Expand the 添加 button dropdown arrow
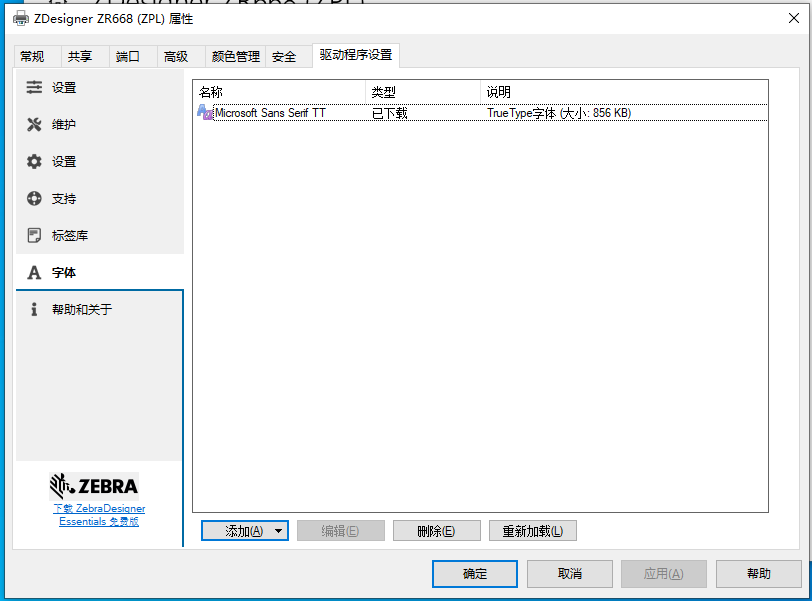The width and height of the screenshot is (812, 601). tap(278, 531)
